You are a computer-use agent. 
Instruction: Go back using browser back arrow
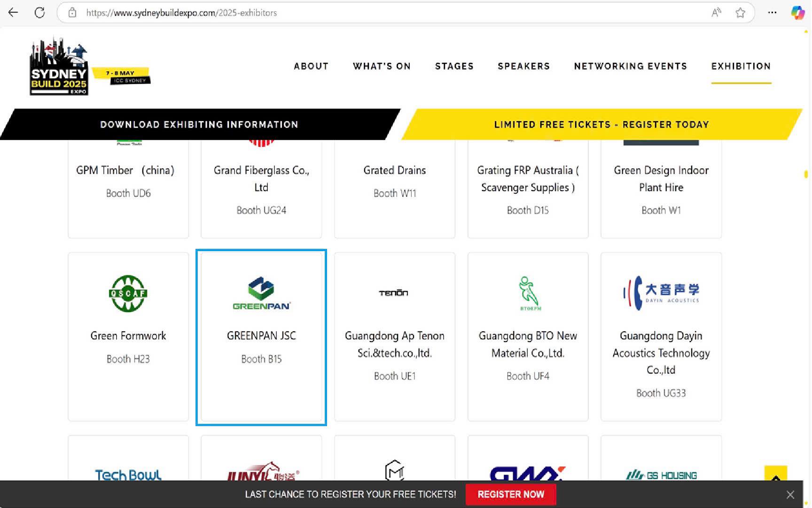coord(13,13)
